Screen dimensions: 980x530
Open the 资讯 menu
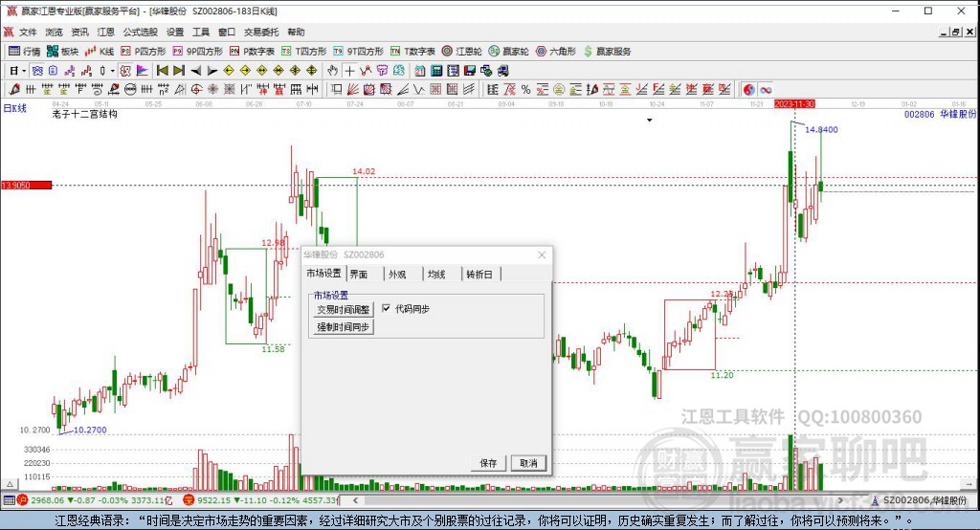79,32
